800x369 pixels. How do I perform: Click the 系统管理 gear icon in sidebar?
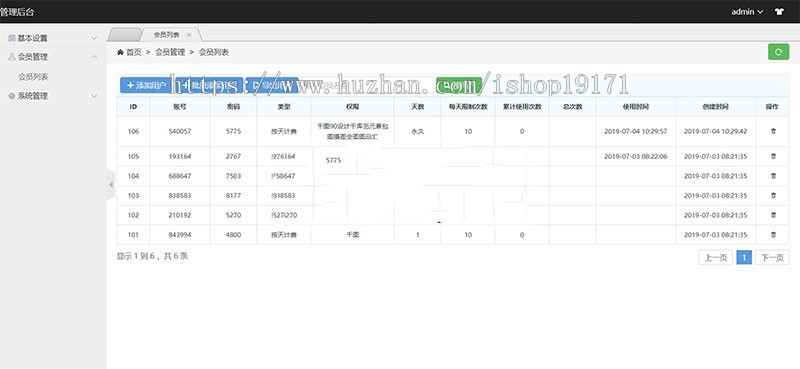(12, 95)
